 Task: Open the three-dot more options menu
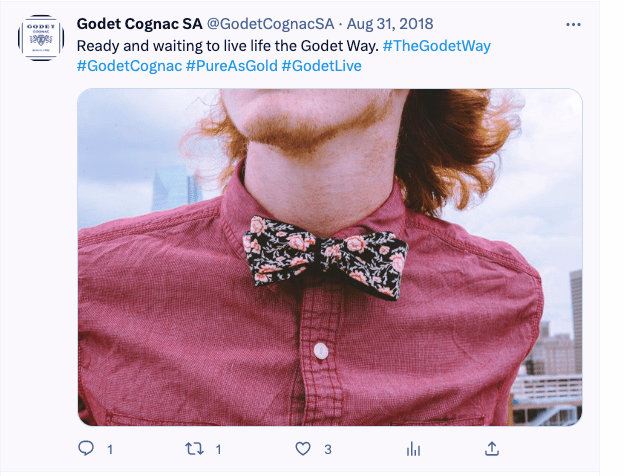click(573, 24)
